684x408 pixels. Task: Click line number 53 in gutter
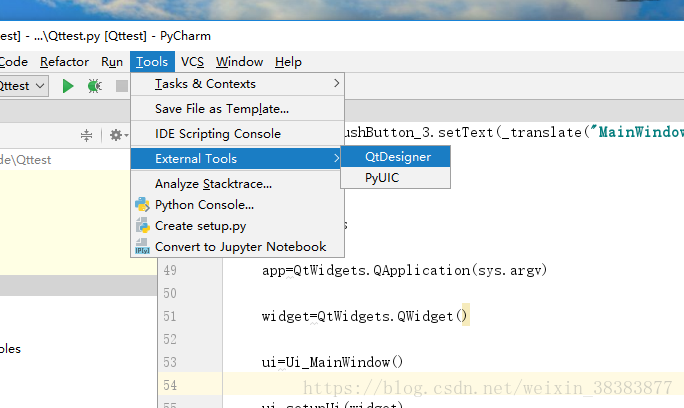click(170, 362)
